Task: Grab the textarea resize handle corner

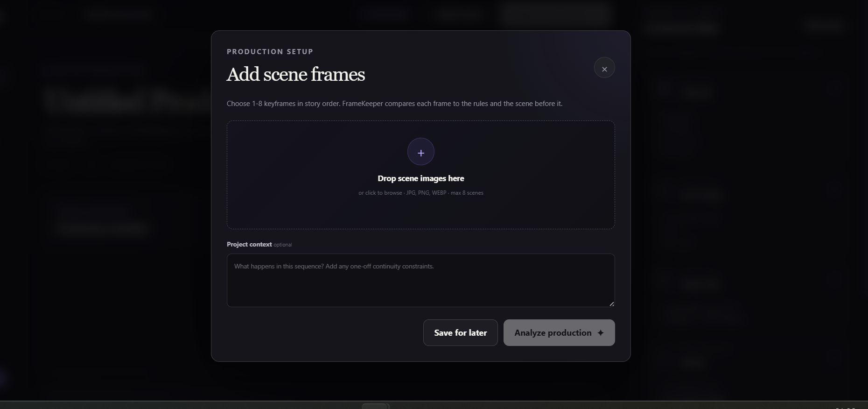Action: tap(611, 303)
